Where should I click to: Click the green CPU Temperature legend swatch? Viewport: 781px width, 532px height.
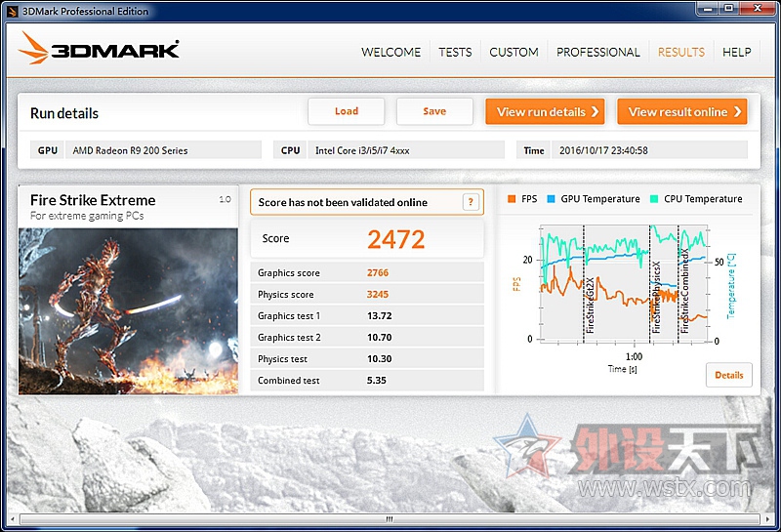[654, 199]
